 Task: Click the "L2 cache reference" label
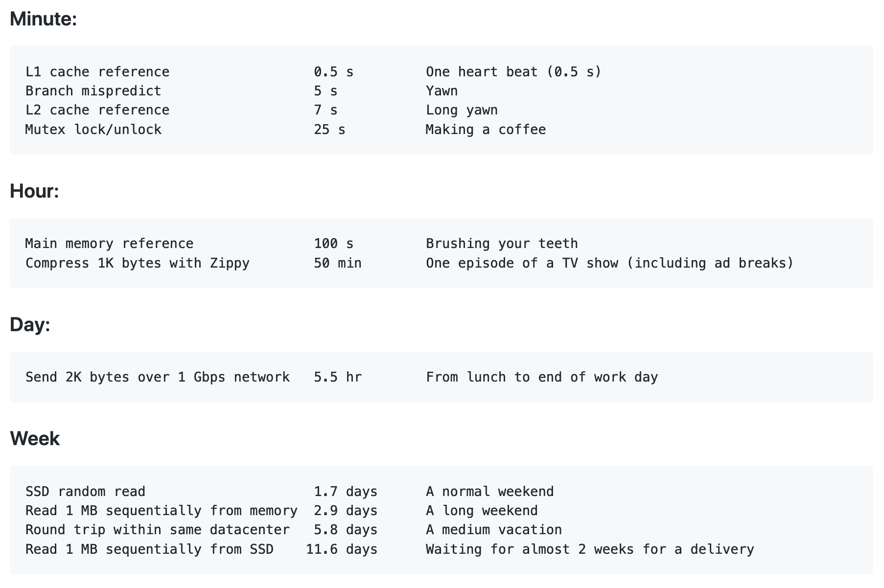[x=97, y=110]
